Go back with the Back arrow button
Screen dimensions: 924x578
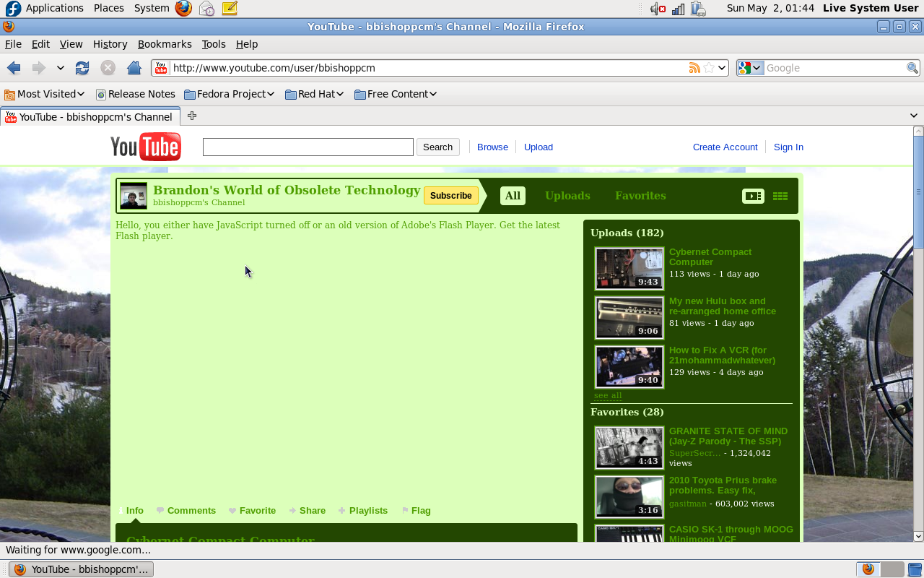click(14, 68)
